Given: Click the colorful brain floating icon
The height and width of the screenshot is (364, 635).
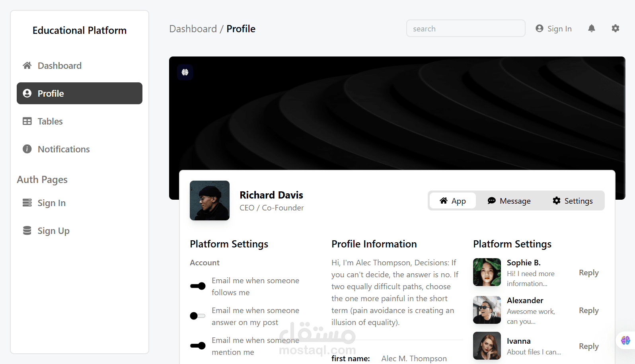Looking at the screenshot, I should pyautogui.click(x=625, y=340).
